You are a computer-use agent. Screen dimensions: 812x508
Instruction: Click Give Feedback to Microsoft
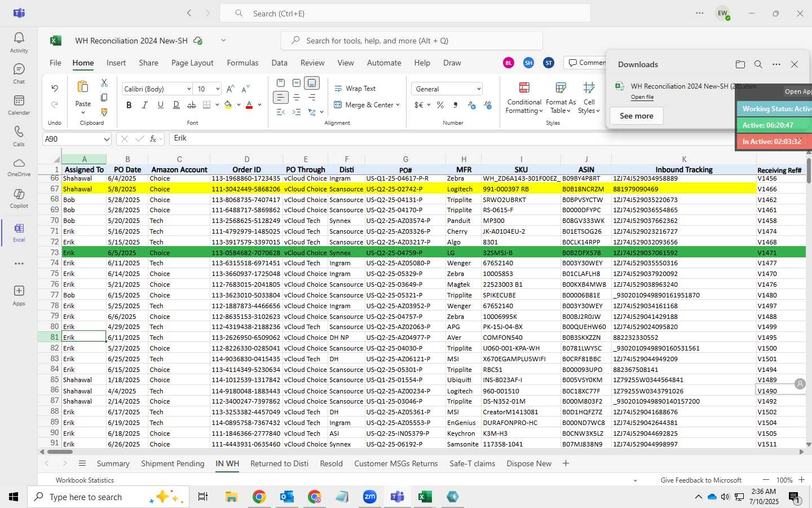tap(701, 480)
